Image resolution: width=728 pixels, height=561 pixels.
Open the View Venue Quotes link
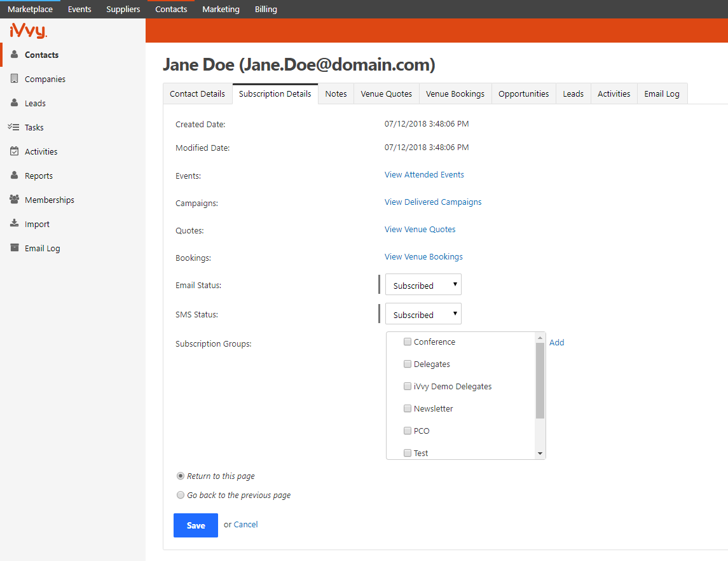pyautogui.click(x=420, y=230)
